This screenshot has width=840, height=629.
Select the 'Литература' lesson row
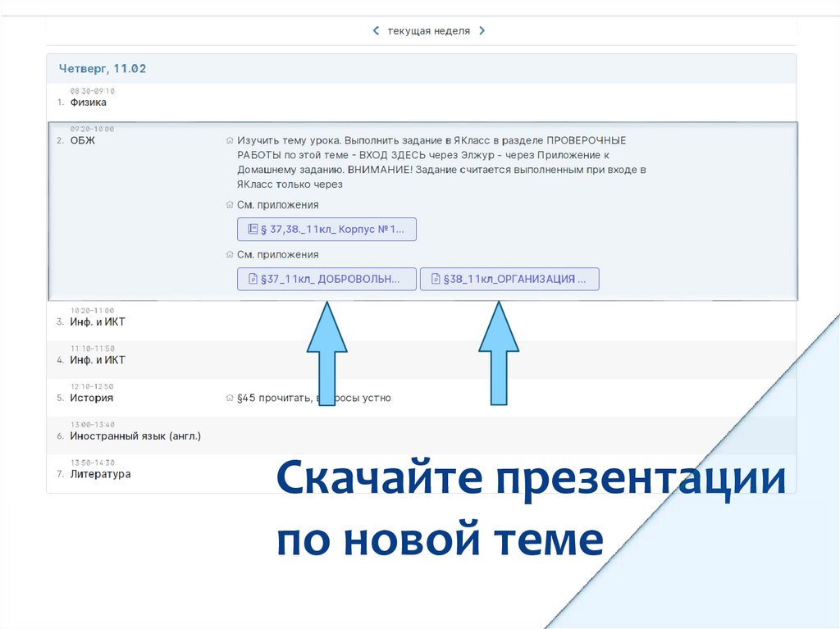coord(421,474)
